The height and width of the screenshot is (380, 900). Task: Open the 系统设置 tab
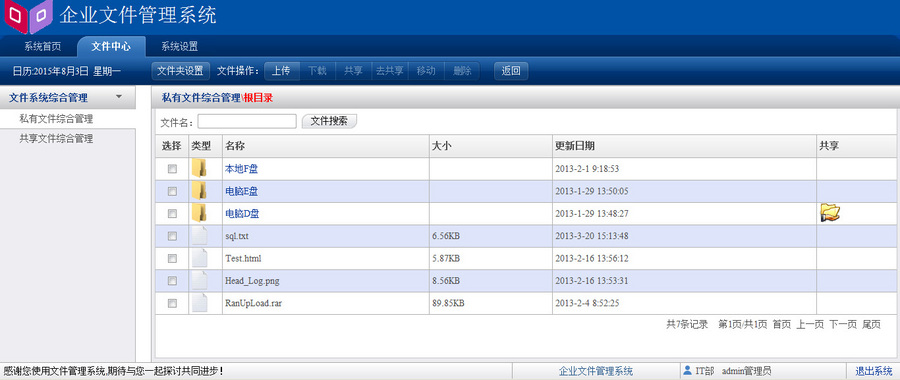pos(179,46)
